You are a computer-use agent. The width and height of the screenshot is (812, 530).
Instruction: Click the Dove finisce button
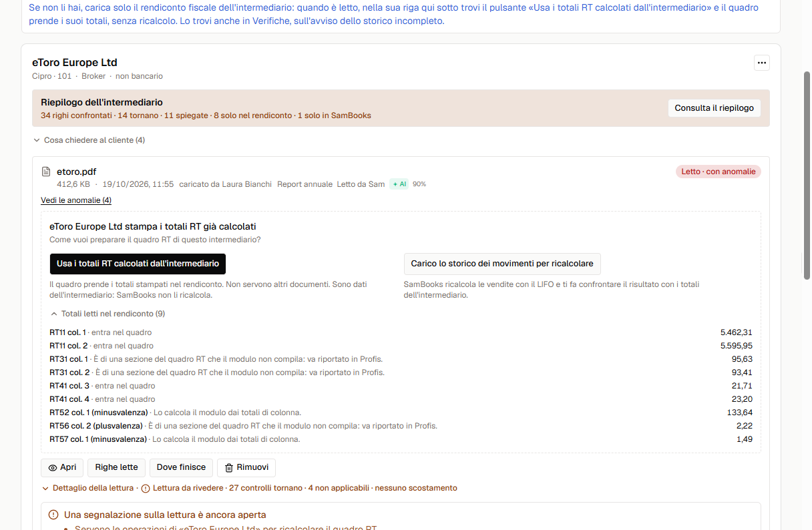pos(181,467)
